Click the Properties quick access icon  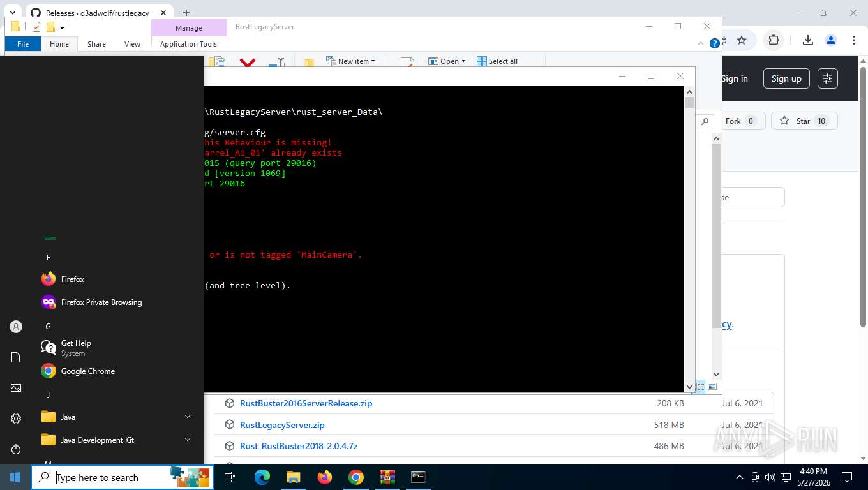pyautogui.click(x=36, y=27)
